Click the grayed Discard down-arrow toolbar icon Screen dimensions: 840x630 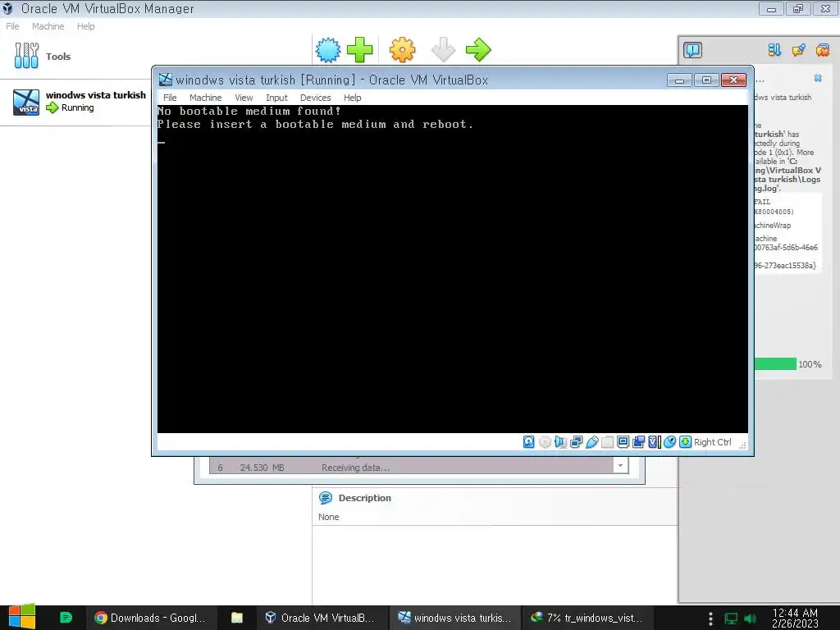click(444, 50)
